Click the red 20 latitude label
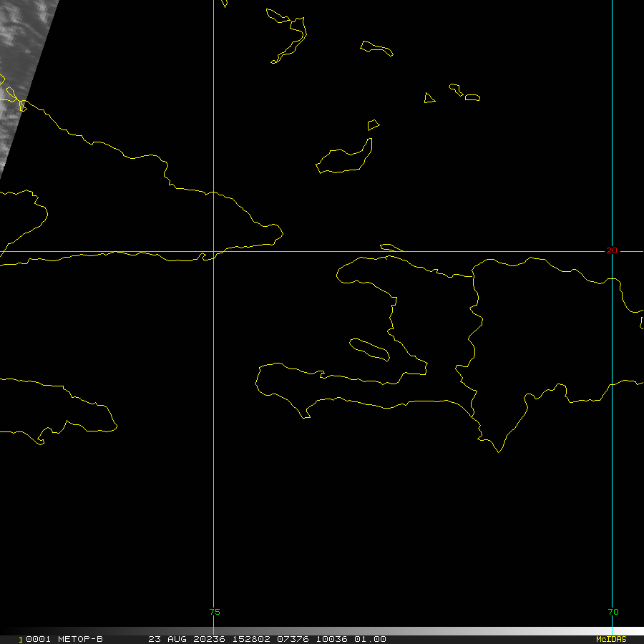 pyautogui.click(x=611, y=250)
